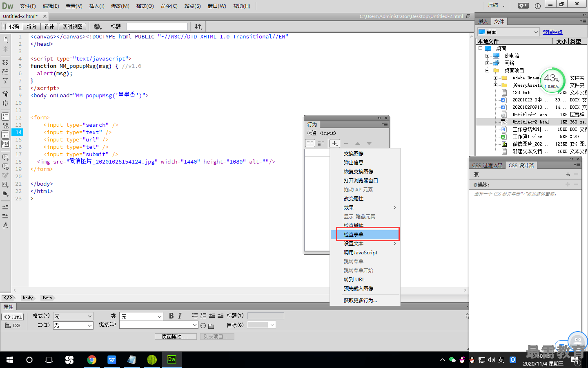This screenshot has height=368, width=588.
Task: Open the 链接(L) link dropdown
Action: click(x=158, y=325)
